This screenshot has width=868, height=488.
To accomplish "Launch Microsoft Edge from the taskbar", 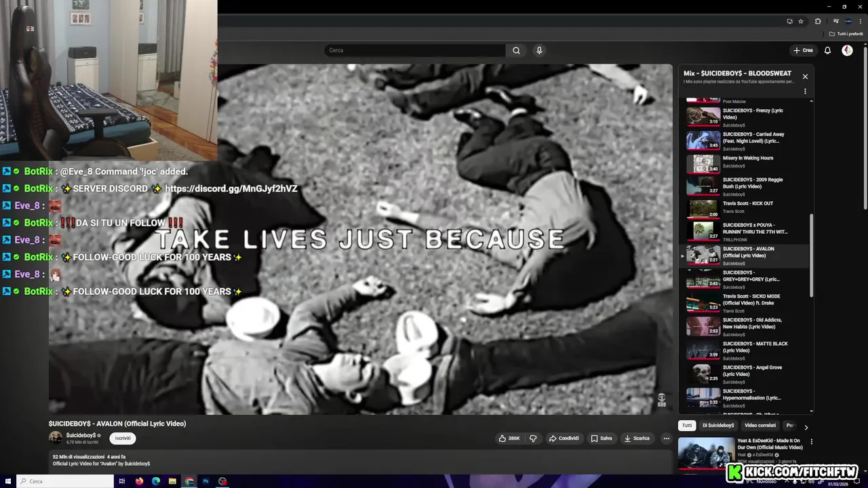I will (156, 481).
